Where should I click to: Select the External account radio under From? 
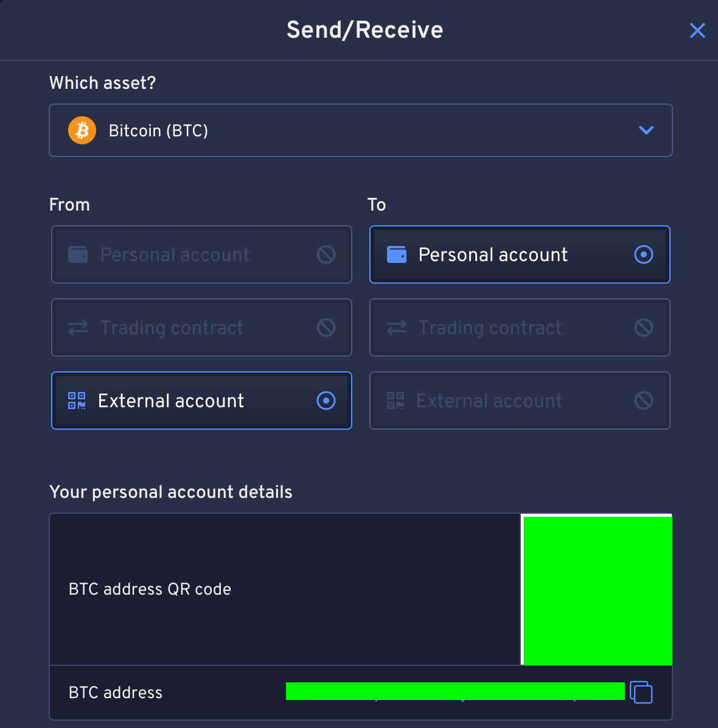[x=326, y=401]
